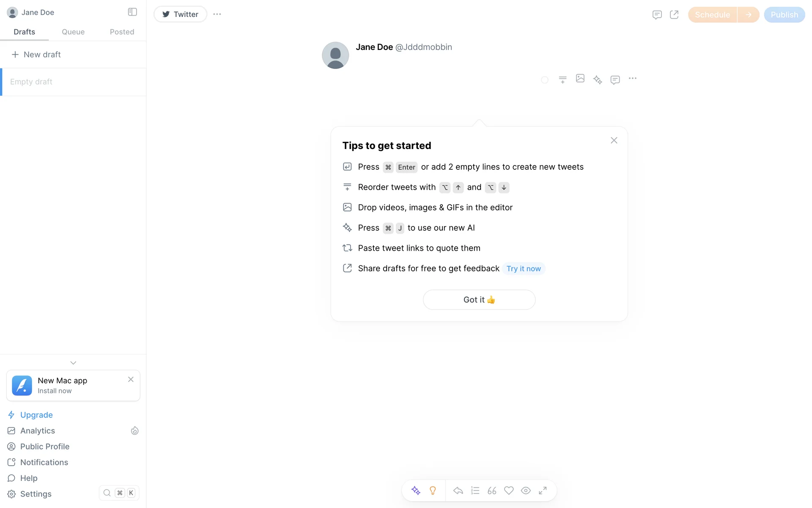Click the character count circle indicator
The image size is (812, 508).
[545, 80]
